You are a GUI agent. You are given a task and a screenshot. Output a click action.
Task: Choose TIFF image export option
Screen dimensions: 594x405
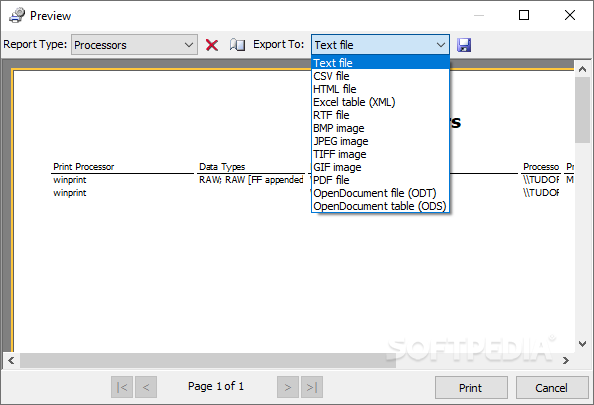(380, 154)
